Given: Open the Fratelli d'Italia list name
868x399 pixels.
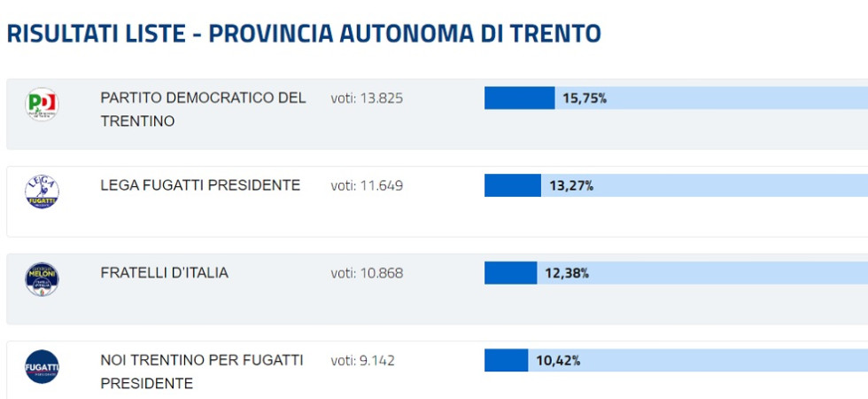Looking at the screenshot, I should 165,272.
